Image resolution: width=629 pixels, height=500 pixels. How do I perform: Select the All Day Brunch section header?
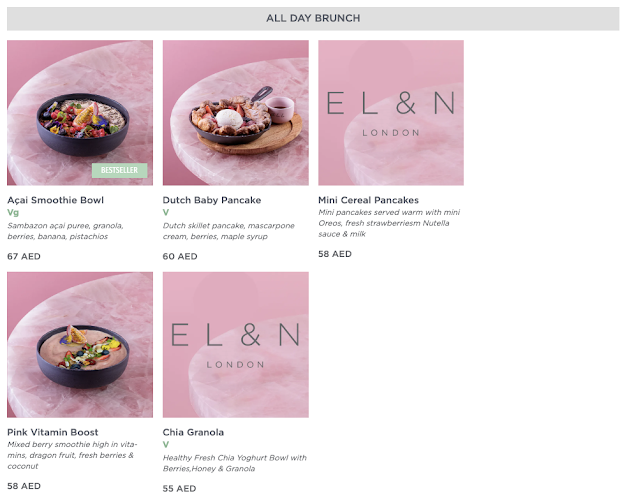tap(313, 18)
